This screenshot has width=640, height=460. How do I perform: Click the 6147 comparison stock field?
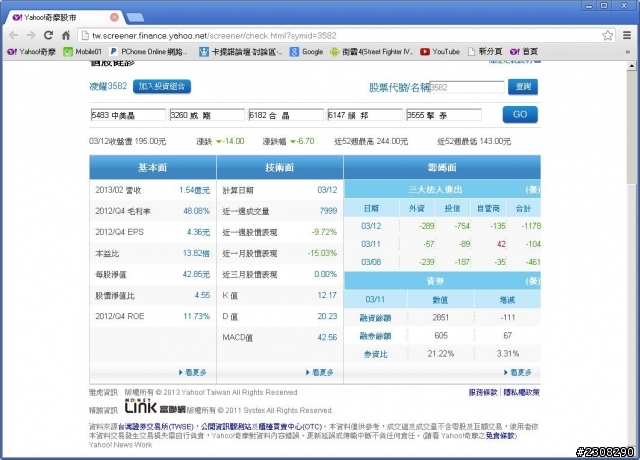click(x=364, y=115)
